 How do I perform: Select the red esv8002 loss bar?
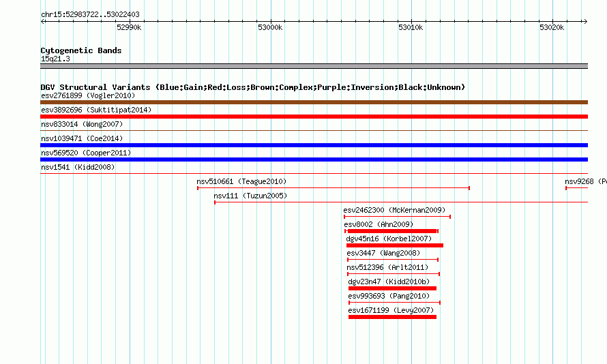click(x=391, y=231)
